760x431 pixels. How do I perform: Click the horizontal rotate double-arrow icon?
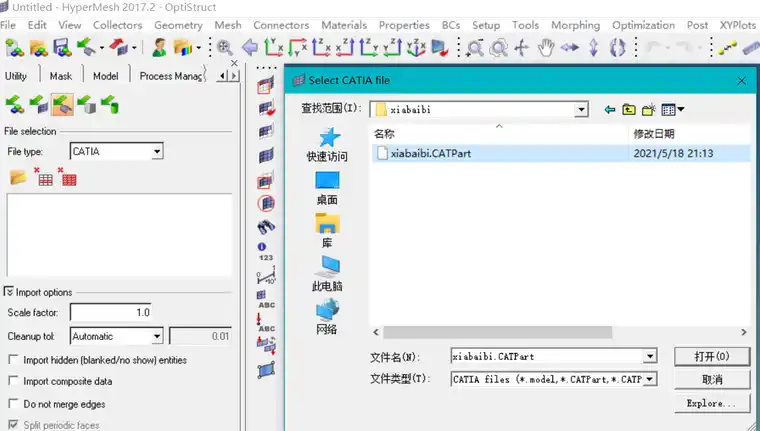570,48
